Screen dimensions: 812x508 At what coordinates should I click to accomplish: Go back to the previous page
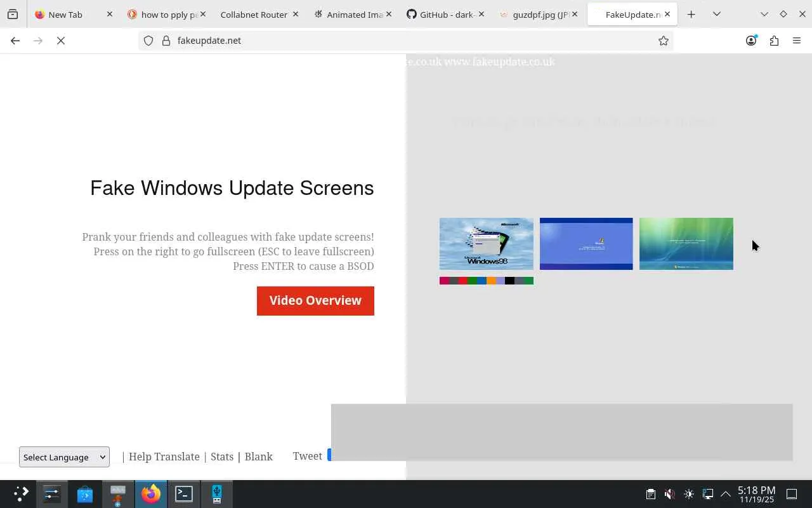(15, 41)
